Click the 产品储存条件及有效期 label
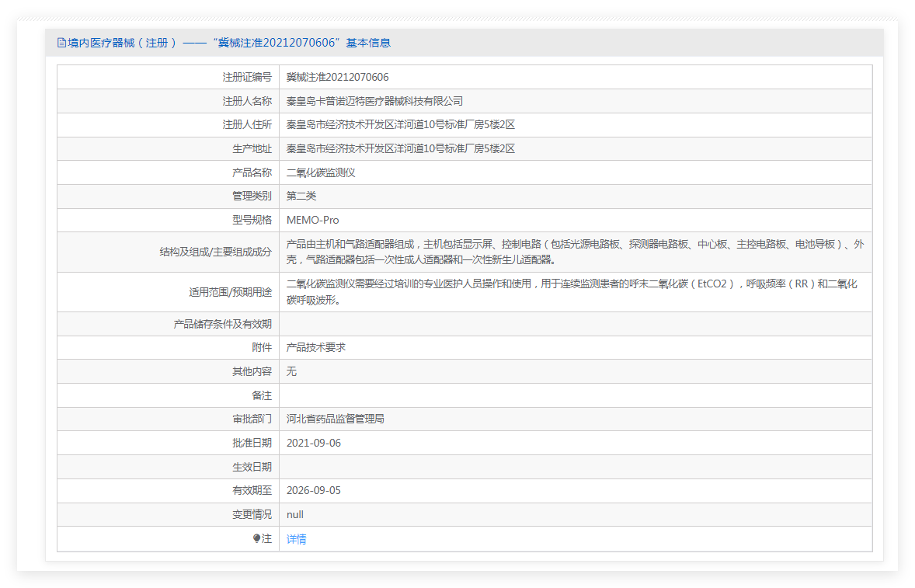 click(x=222, y=324)
